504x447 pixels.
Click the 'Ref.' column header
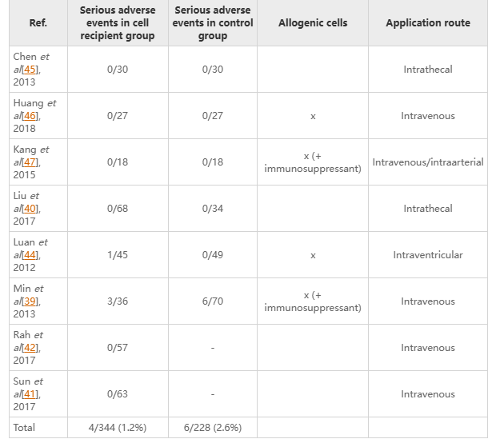(x=38, y=23)
